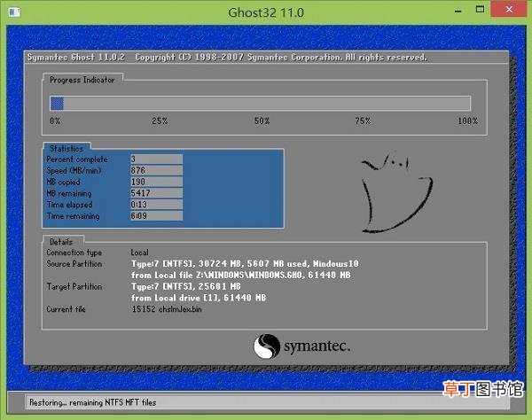Select the Progress Indicator label

point(82,80)
